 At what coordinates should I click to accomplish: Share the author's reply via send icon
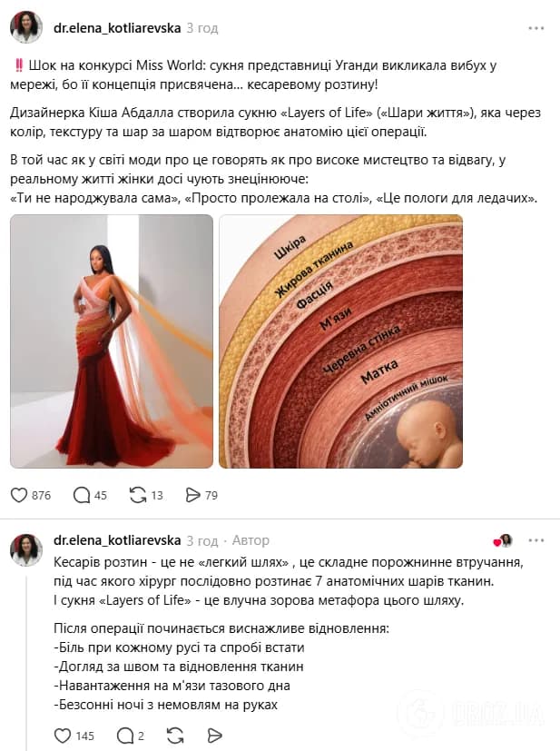pos(215,736)
